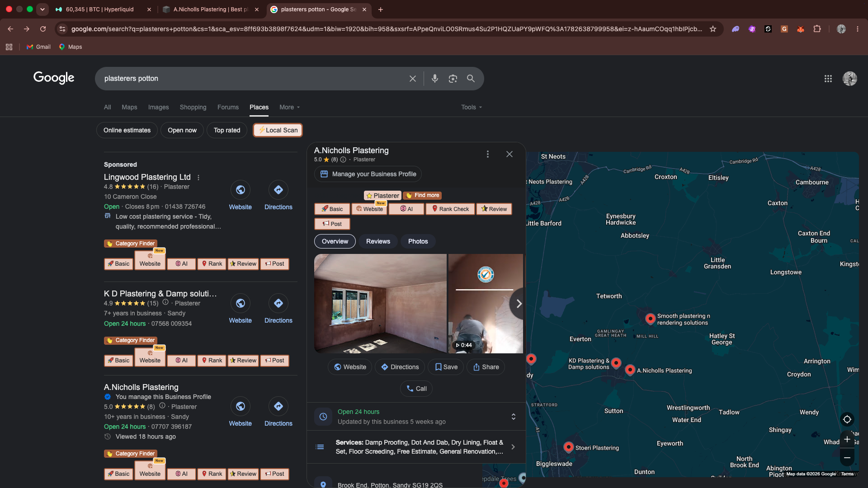Save A.Nicholls Plastering to a list
The height and width of the screenshot is (488, 868).
pos(446,367)
